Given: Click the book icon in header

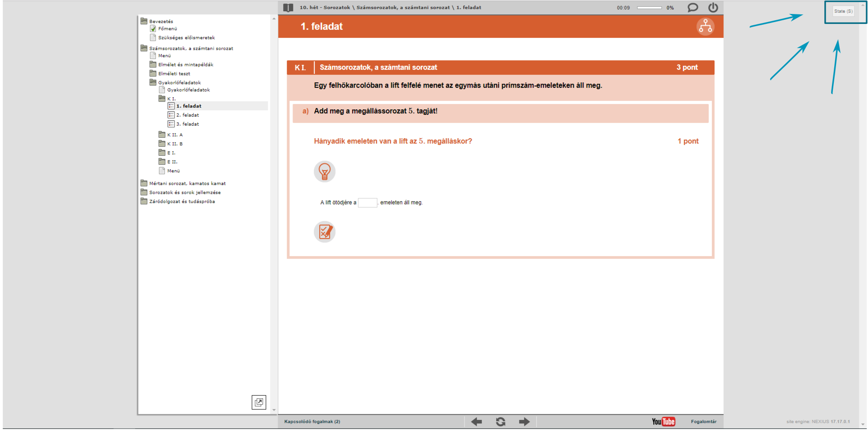Looking at the screenshot, I should tap(288, 8).
